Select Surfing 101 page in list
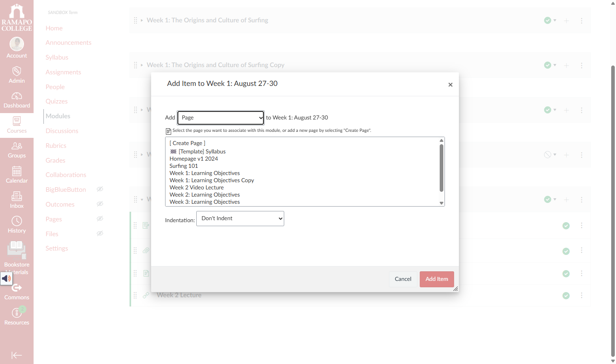Screen dimensions: 616x364 (183, 166)
